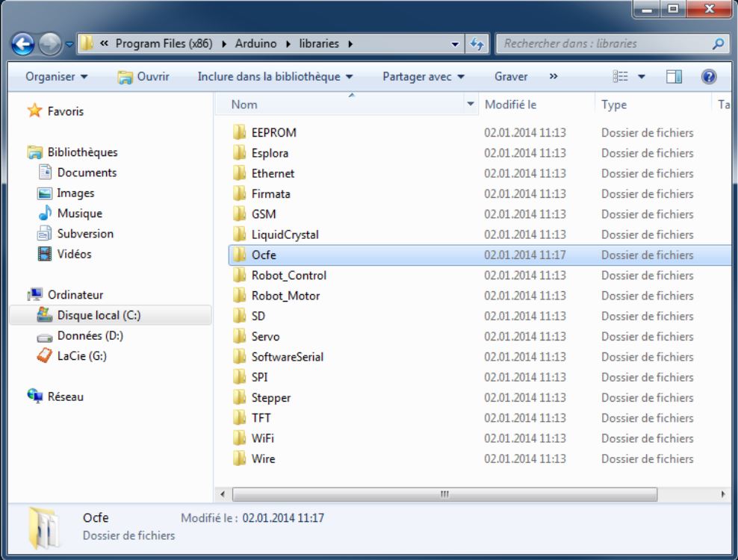This screenshot has height=560, width=738.
Task: Select Réseau in the navigation pane
Action: tap(66, 396)
